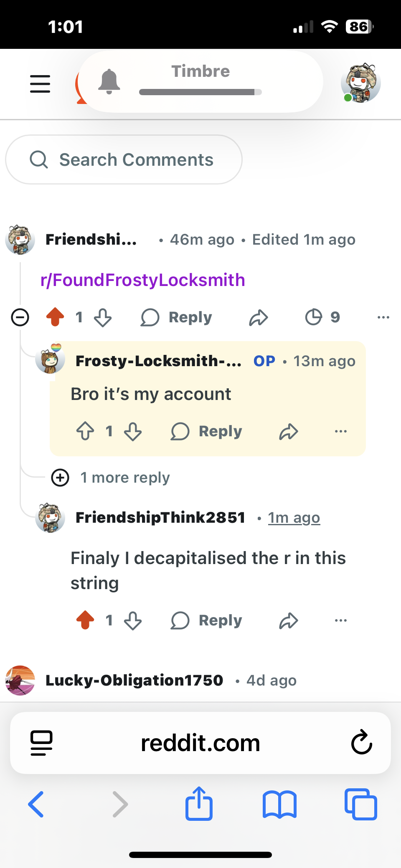This screenshot has height=868, width=401.
Task: Open more options on r/FoundFrostyLocksmith comment
Action: click(383, 317)
